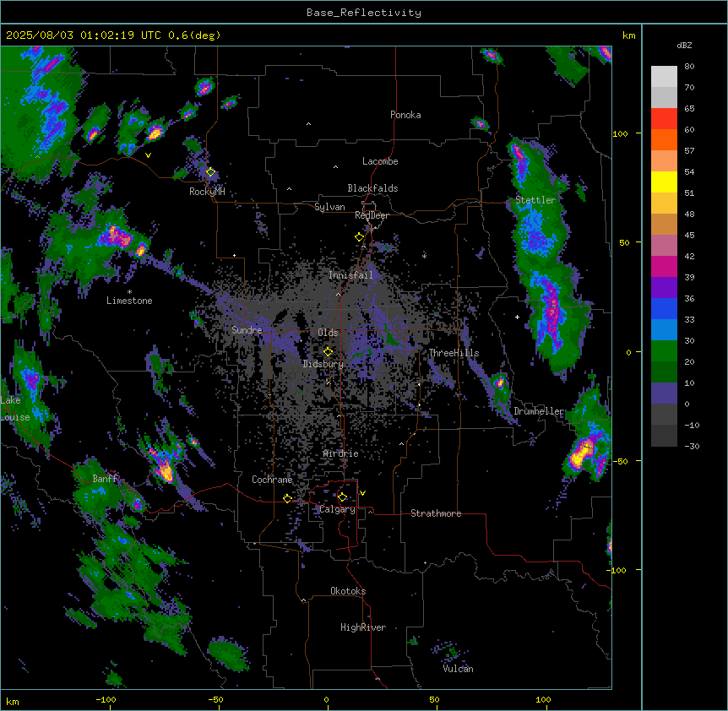This screenshot has width=728, height=711.
Task: Click the yellow diamond marker above Calgary label
Action: tap(342, 497)
